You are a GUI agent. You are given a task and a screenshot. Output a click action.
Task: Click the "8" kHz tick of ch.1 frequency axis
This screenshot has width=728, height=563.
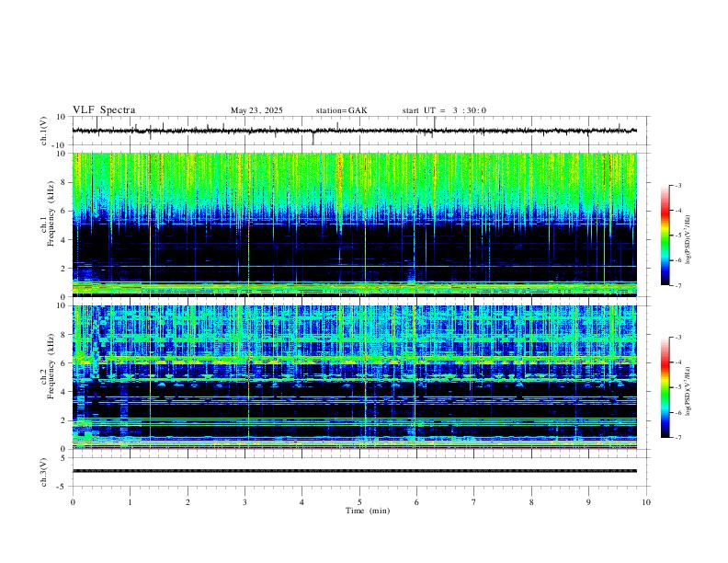coord(64,182)
